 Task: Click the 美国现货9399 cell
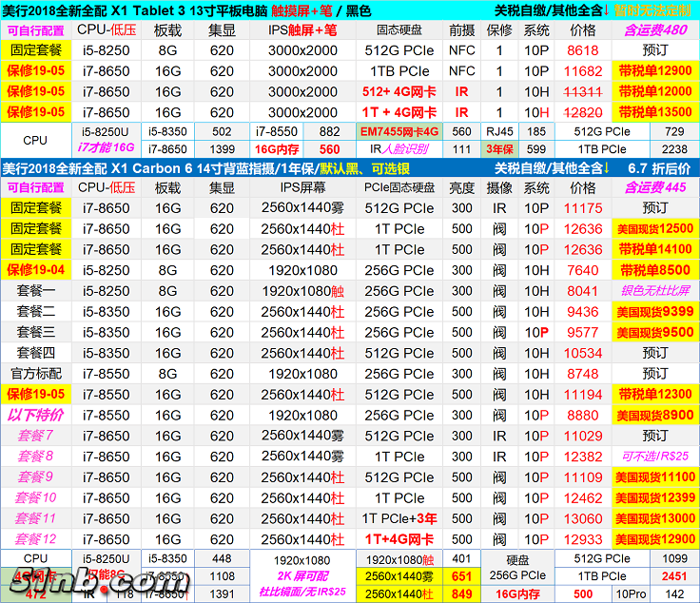654,312
